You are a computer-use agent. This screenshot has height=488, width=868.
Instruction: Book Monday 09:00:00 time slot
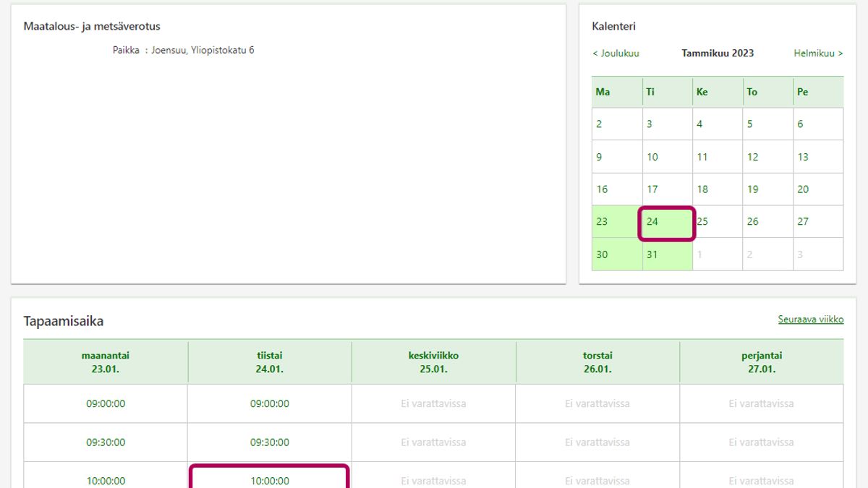coord(106,404)
